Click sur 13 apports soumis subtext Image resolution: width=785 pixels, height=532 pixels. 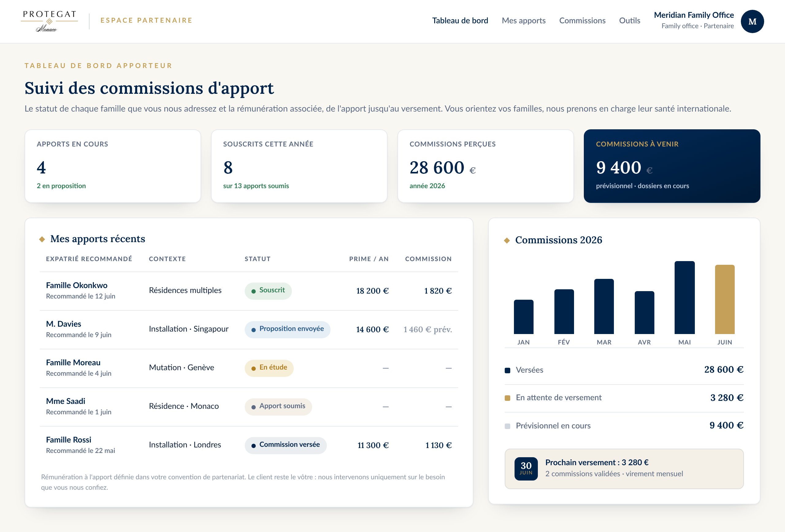click(x=256, y=186)
